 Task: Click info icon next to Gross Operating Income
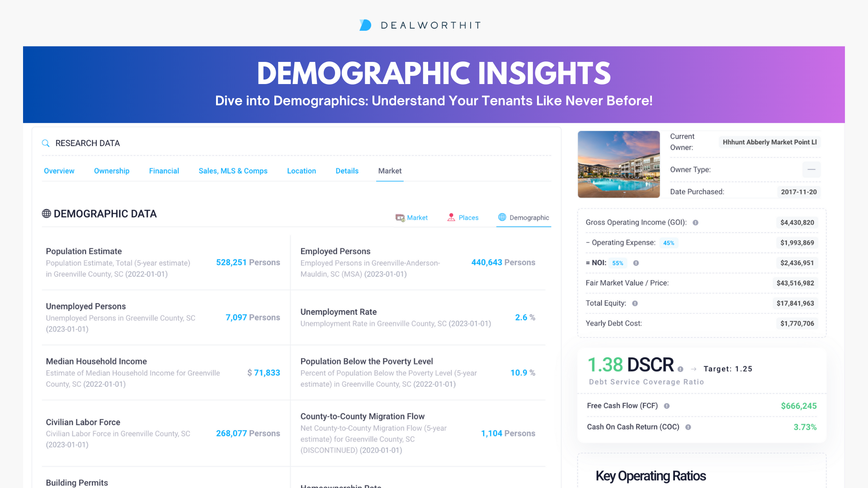pos(695,222)
